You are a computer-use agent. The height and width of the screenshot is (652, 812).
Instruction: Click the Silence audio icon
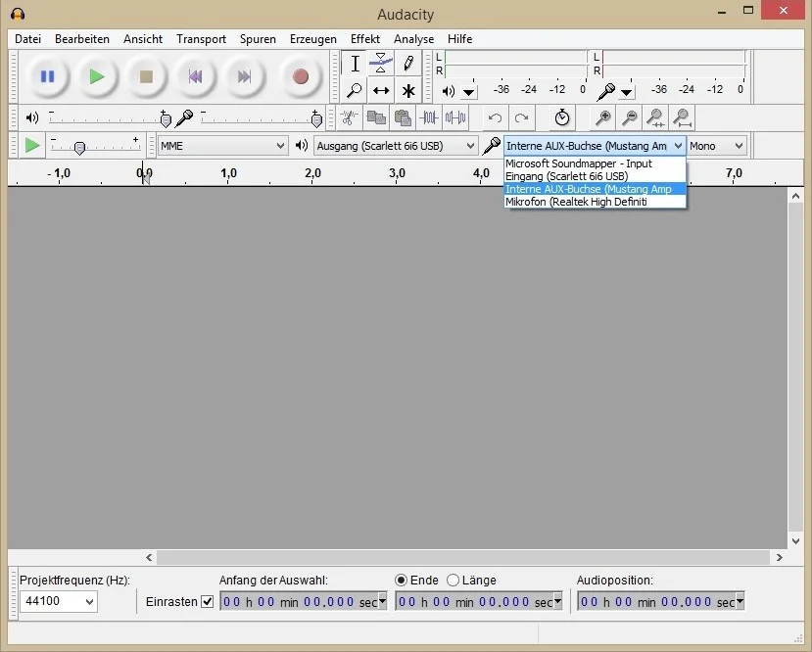click(454, 117)
